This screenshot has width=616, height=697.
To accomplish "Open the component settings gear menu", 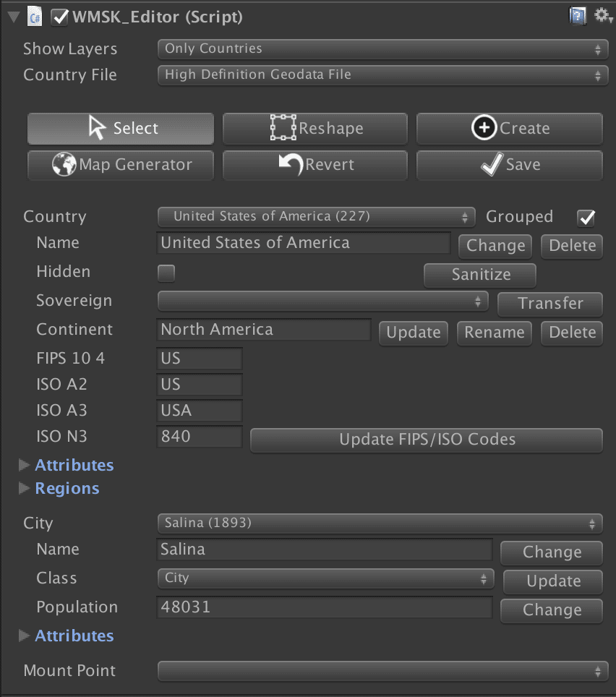I will pos(602,16).
